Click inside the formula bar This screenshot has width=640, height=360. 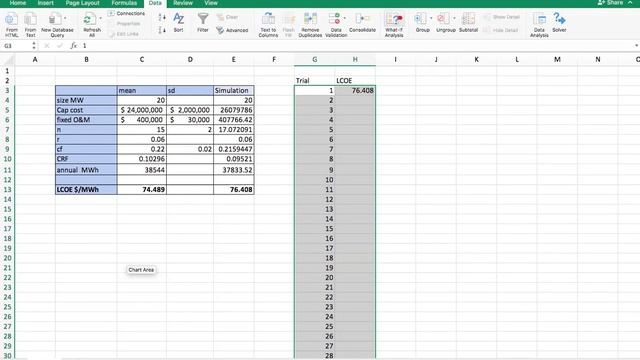[x=355, y=46]
